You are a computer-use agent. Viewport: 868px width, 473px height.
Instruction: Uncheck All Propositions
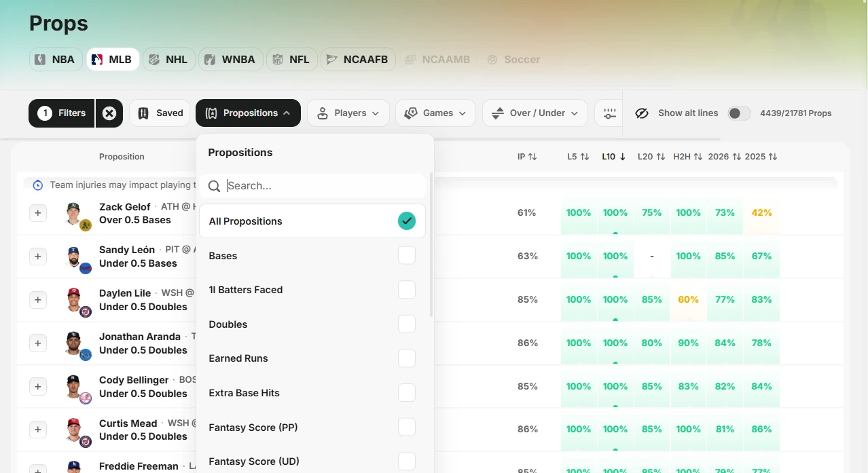tap(407, 221)
